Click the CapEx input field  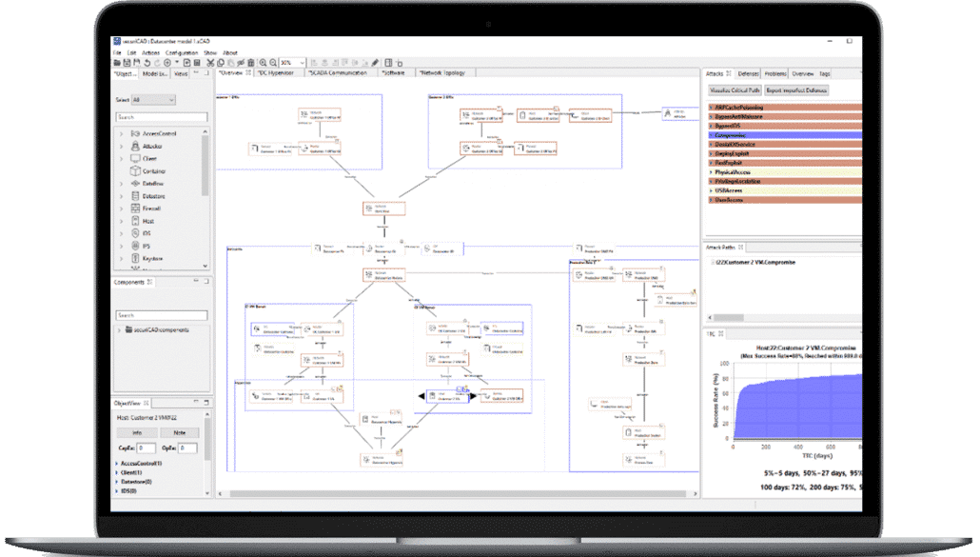(147, 448)
